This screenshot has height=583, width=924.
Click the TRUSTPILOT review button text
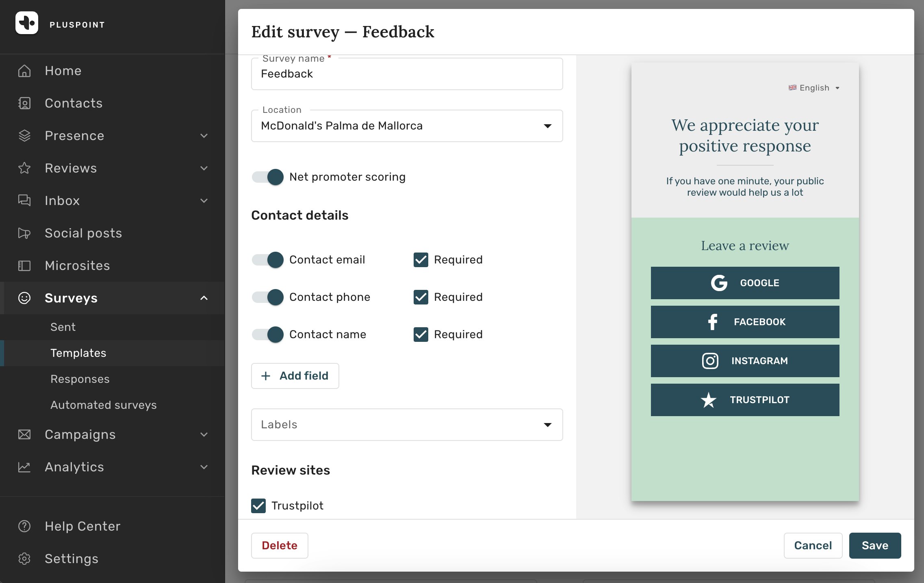(x=759, y=400)
